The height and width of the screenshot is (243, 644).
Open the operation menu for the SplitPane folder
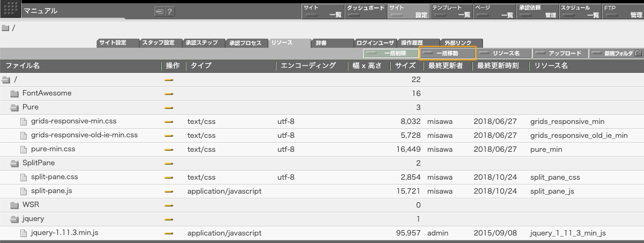169,163
